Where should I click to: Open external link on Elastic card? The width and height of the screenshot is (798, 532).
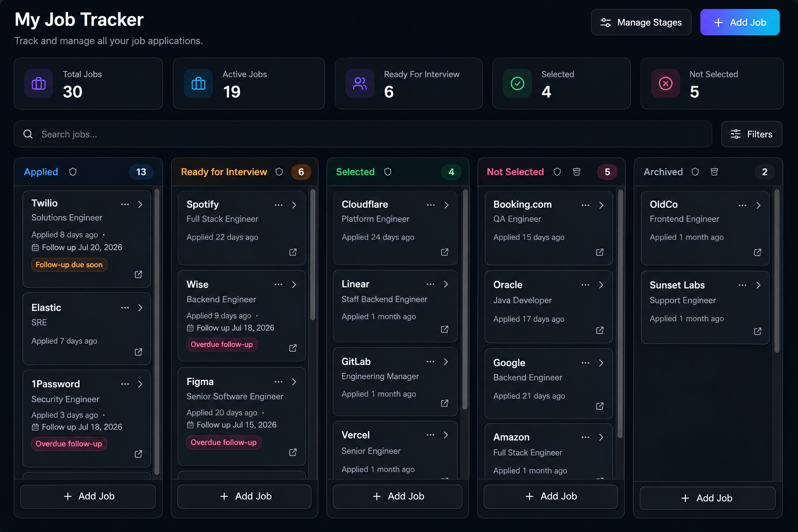coord(138,352)
